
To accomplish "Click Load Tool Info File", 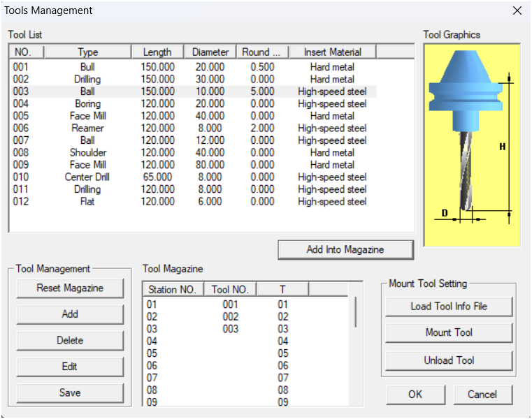I will point(449,307).
